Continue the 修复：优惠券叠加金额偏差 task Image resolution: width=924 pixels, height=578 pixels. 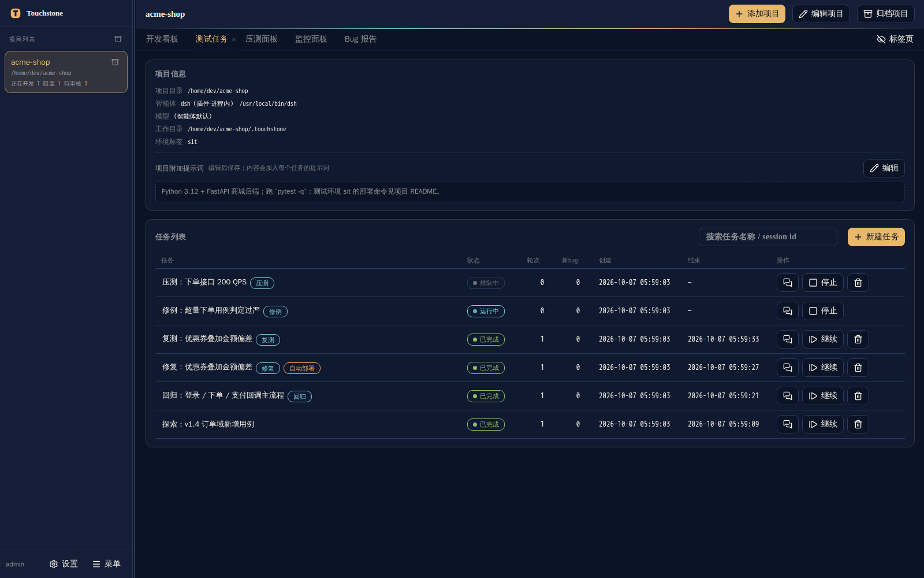[x=823, y=368]
